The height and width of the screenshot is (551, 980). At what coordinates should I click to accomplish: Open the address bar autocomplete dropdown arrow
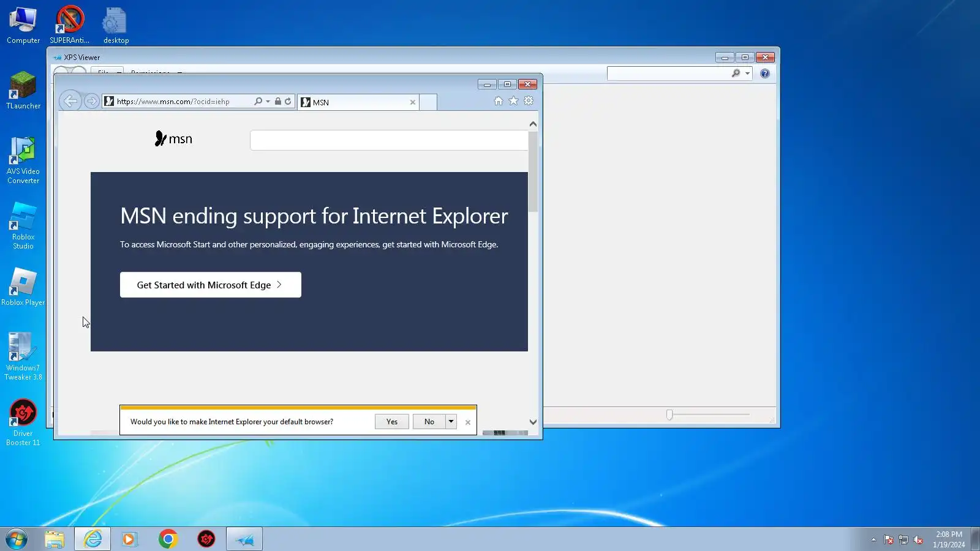(x=268, y=102)
